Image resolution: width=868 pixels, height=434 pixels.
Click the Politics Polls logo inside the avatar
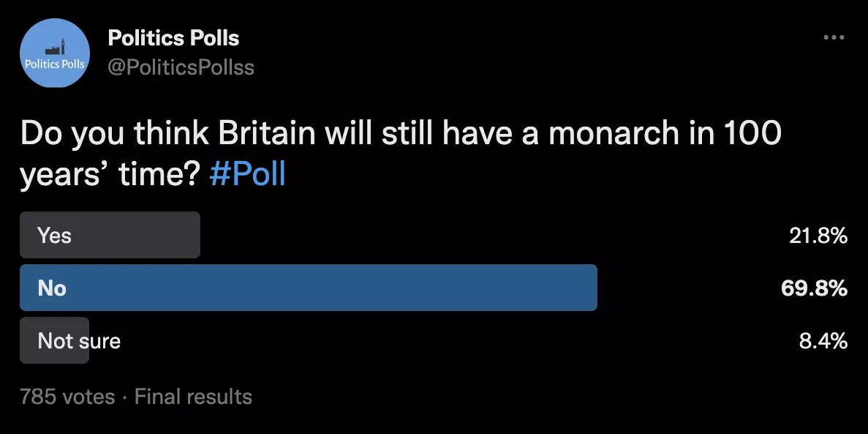[x=54, y=45]
